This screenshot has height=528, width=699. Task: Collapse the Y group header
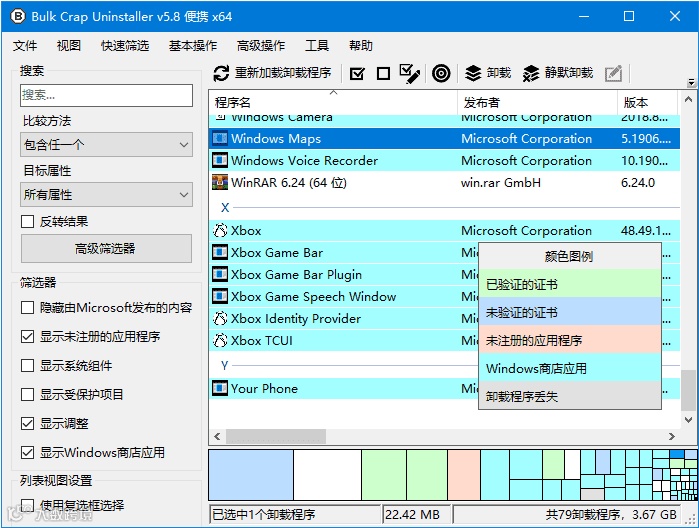[224, 366]
